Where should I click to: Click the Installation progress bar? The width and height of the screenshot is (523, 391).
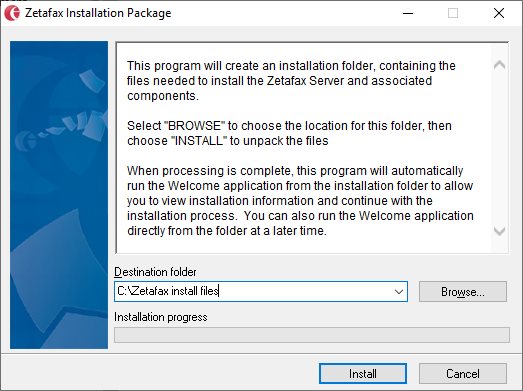312,335
